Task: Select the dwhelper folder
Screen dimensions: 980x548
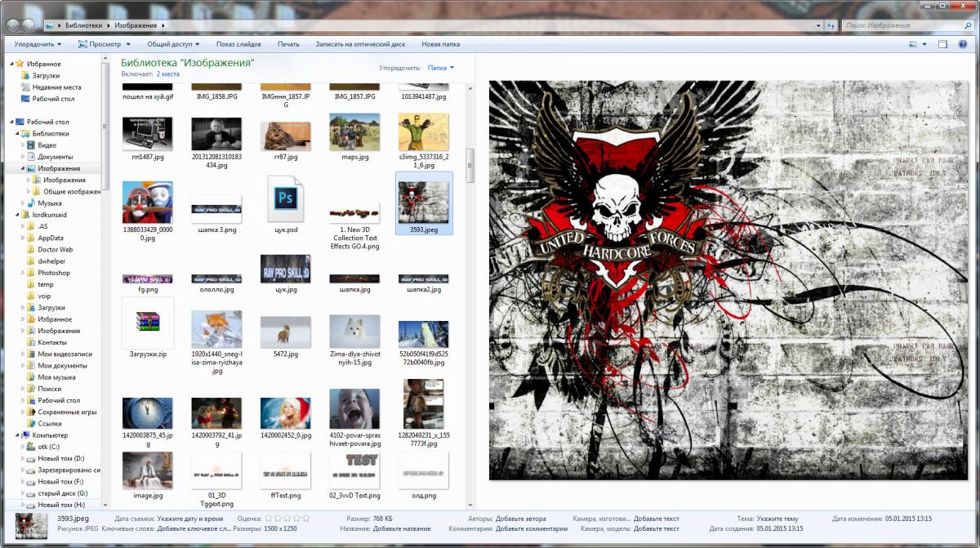Action: (x=51, y=261)
